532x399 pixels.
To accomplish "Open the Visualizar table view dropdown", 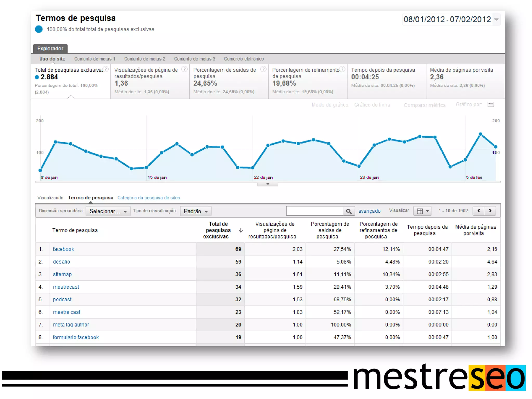I will pos(422,211).
